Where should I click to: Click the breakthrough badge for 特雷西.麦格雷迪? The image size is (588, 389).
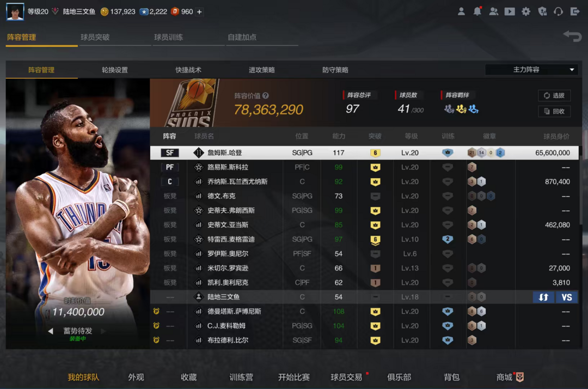click(x=375, y=239)
